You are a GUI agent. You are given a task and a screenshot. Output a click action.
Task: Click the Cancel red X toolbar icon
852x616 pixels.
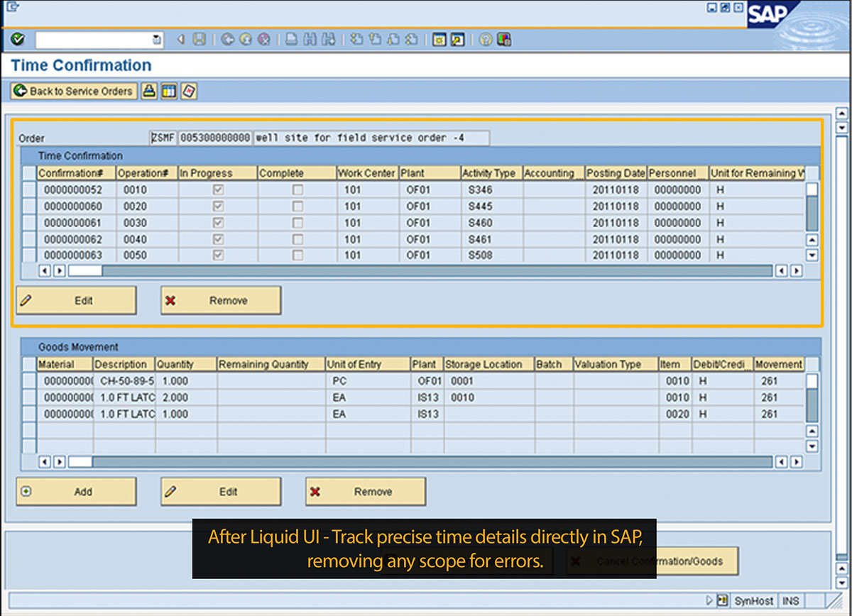263,40
